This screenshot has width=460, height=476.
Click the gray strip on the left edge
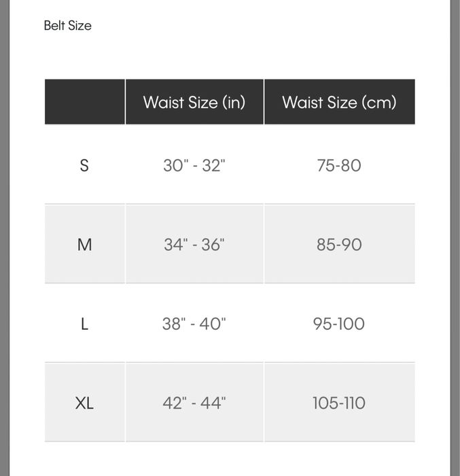[4, 238]
